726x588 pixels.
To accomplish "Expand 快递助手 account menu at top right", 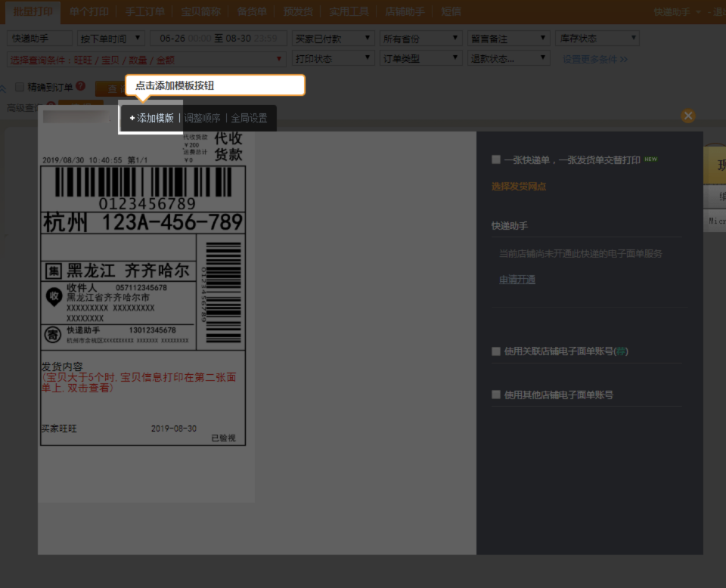I will pos(677,12).
